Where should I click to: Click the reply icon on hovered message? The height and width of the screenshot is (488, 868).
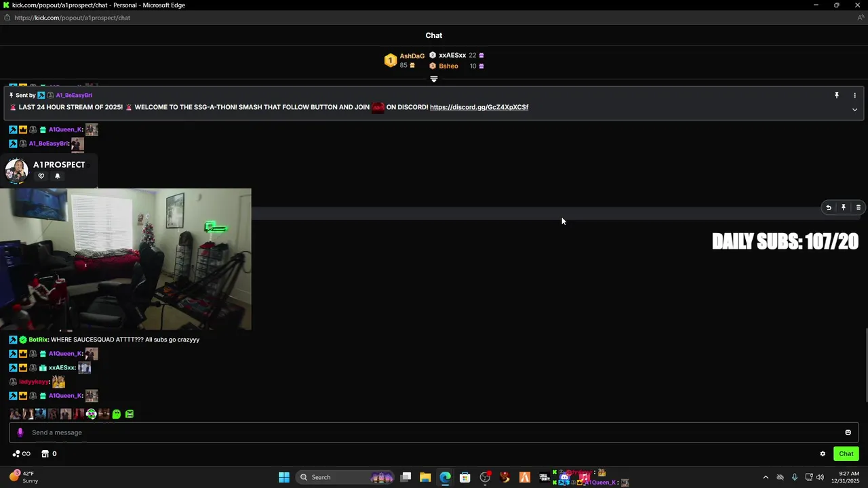tap(828, 208)
